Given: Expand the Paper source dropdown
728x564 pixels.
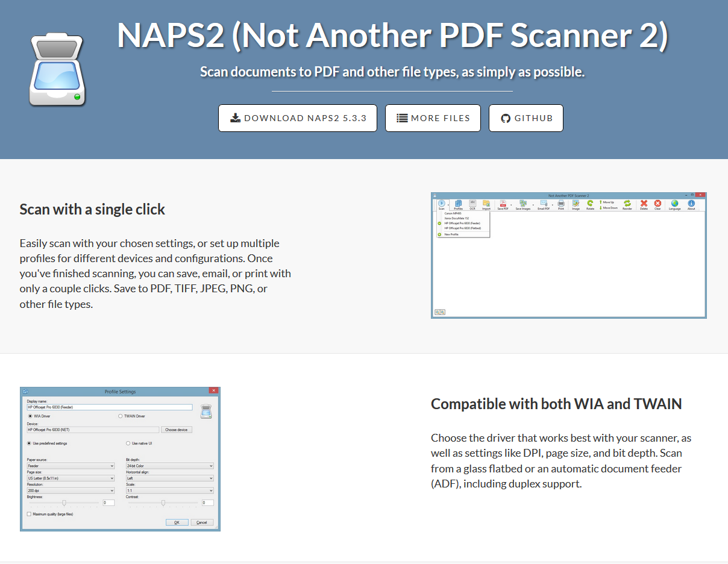Looking at the screenshot, I should click(x=71, y=466).
